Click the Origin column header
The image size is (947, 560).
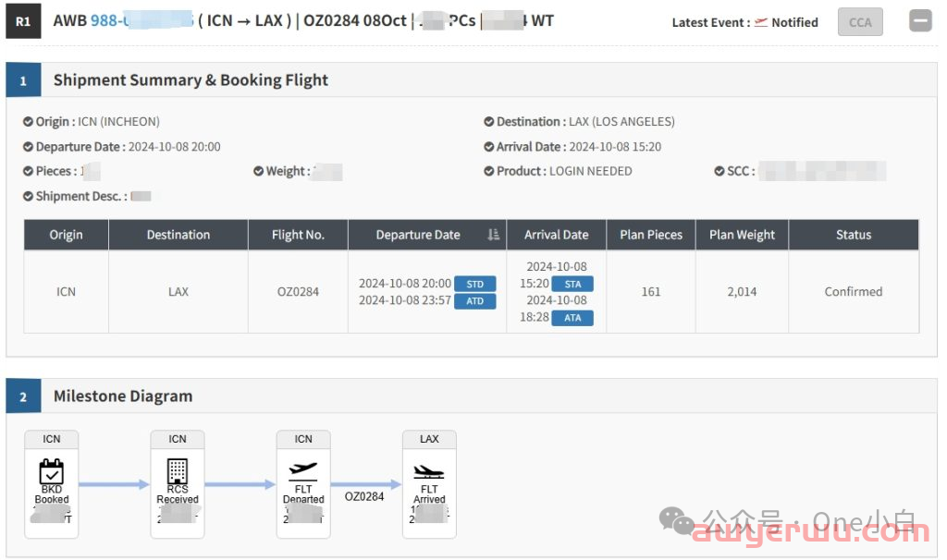pyautogui.click(x=66, y=235)
